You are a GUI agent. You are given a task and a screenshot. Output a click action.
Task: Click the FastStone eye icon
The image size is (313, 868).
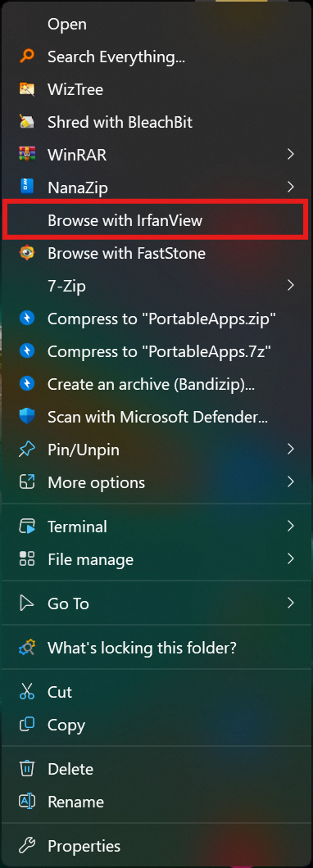click(x=26, y=253)
